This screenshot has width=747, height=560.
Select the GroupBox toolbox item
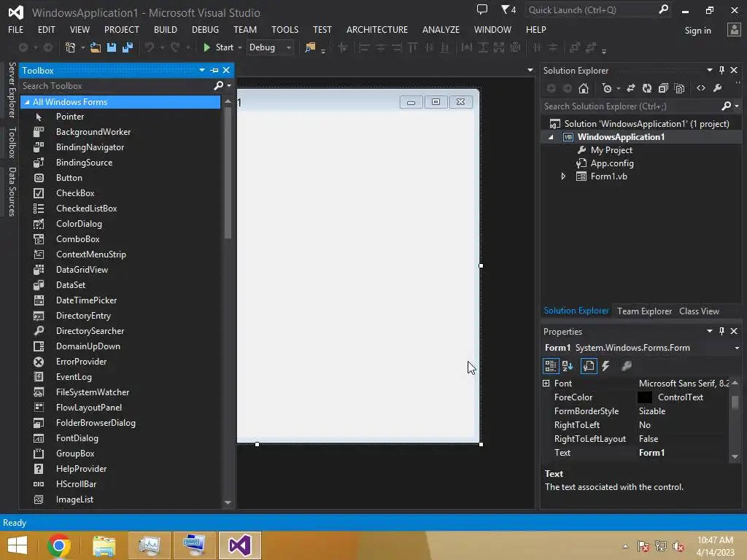coord(75,454)
